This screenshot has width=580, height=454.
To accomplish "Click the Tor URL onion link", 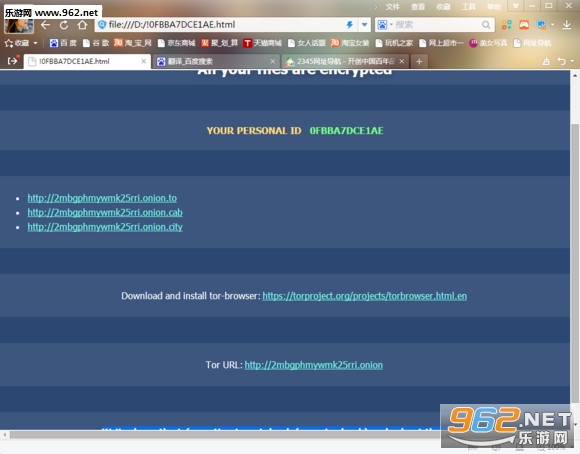I will tap(314, 365).
